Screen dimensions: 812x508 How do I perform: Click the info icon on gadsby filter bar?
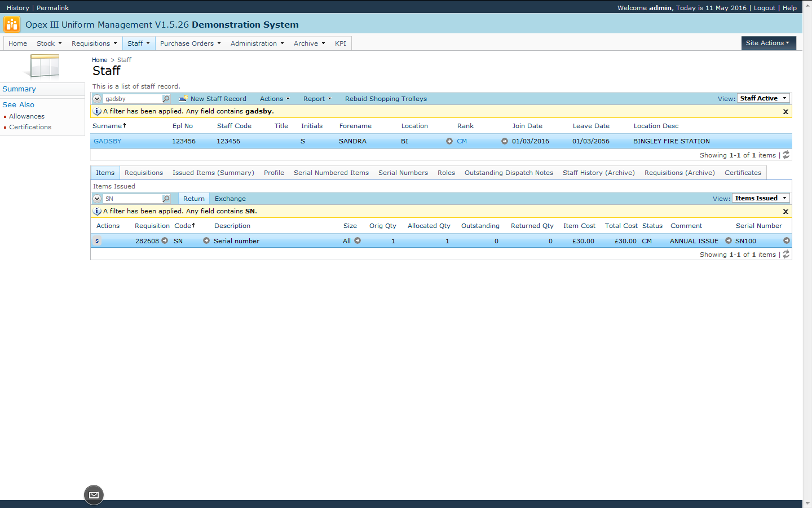[x=97, y=111]
